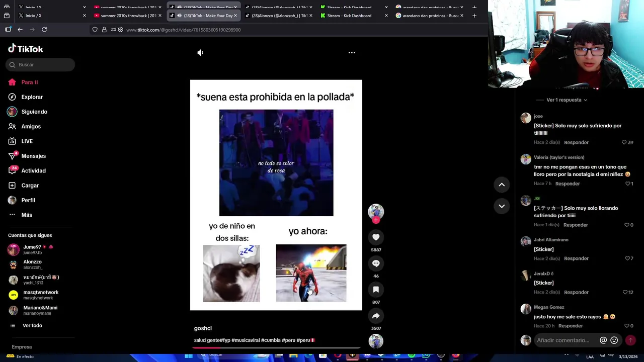Viewport: 644px width, 362px height.
Task: Share the video with arrow icon
Action: [376, 316]
